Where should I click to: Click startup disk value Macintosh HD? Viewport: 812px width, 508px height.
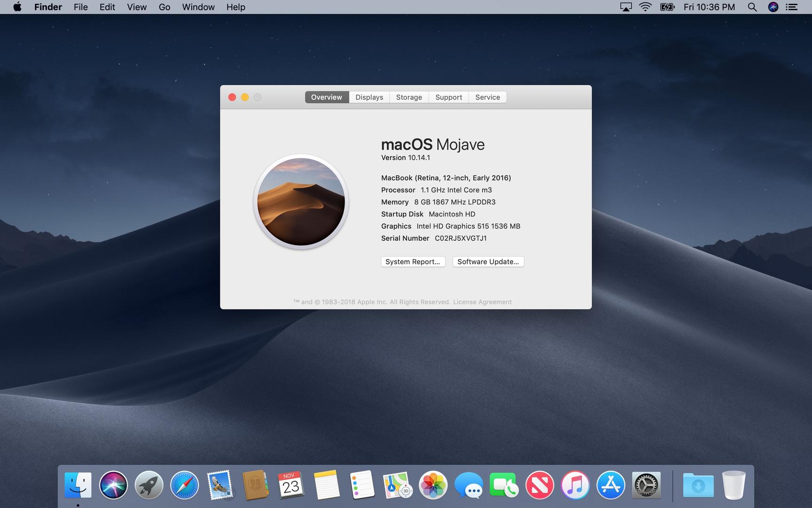tap(452, 214)
